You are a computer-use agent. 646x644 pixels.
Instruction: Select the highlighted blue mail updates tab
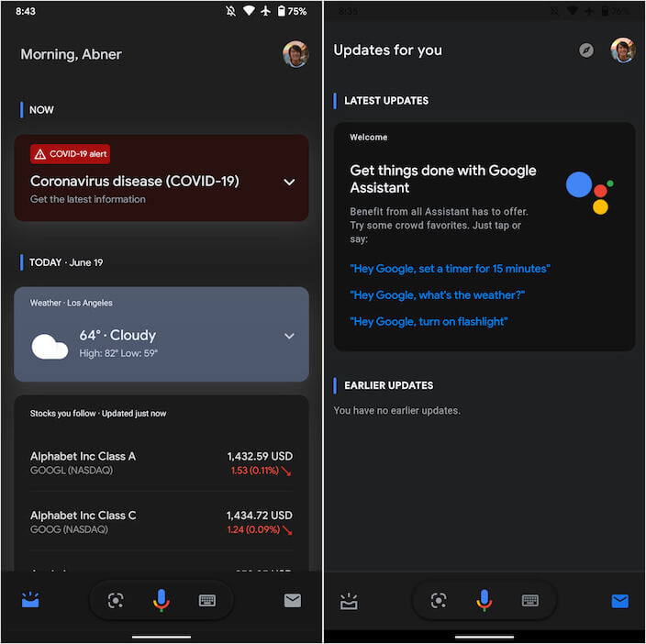pos(619,601)
